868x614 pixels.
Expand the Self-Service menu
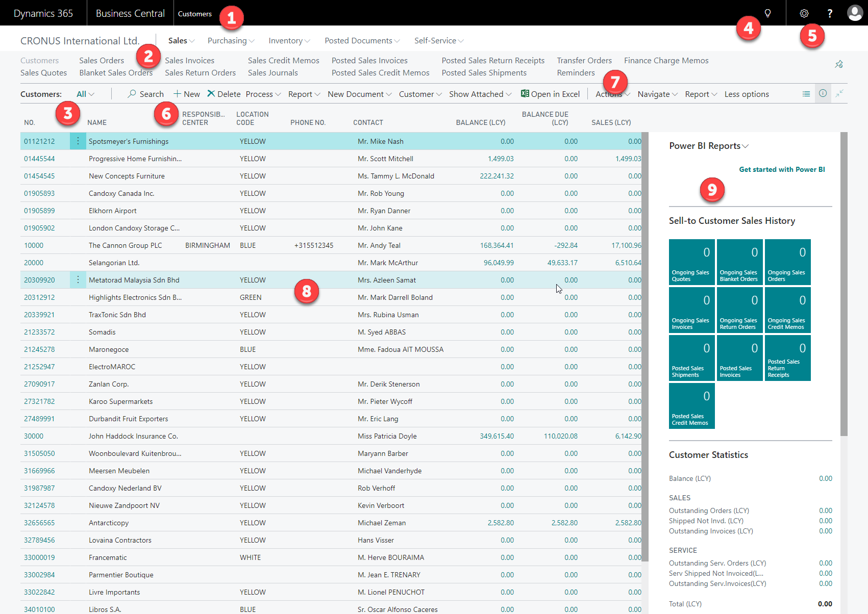pyautogui.click(x=439, y=41)
